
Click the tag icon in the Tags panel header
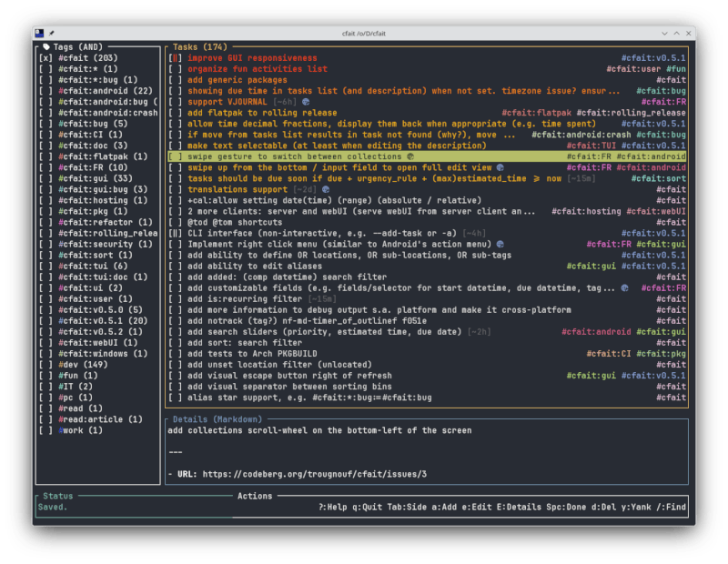[x=46, y=46]
